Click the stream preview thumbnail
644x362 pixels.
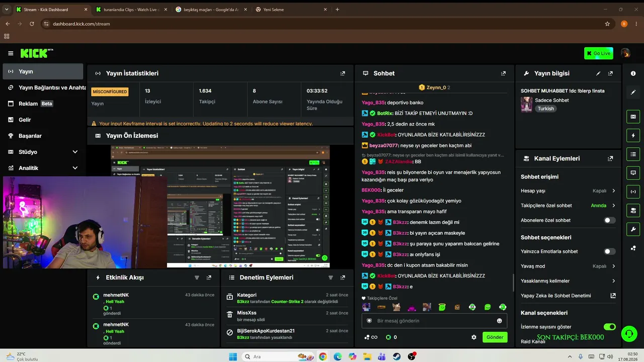click(220, 207)
